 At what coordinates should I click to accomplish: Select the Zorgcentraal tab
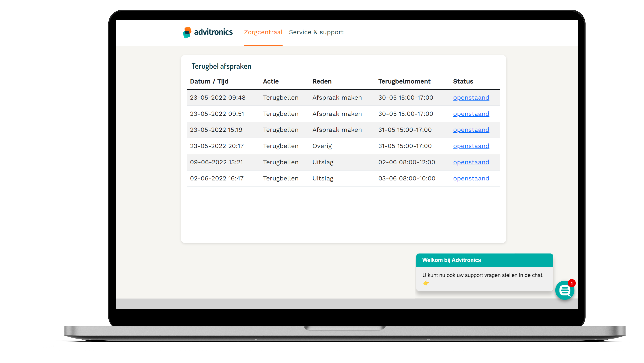coord(263,32)
